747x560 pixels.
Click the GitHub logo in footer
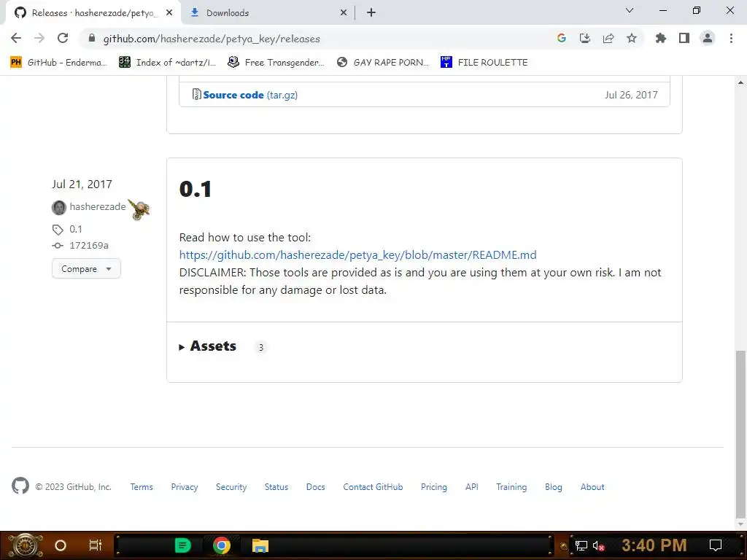(x=20, y=486)
